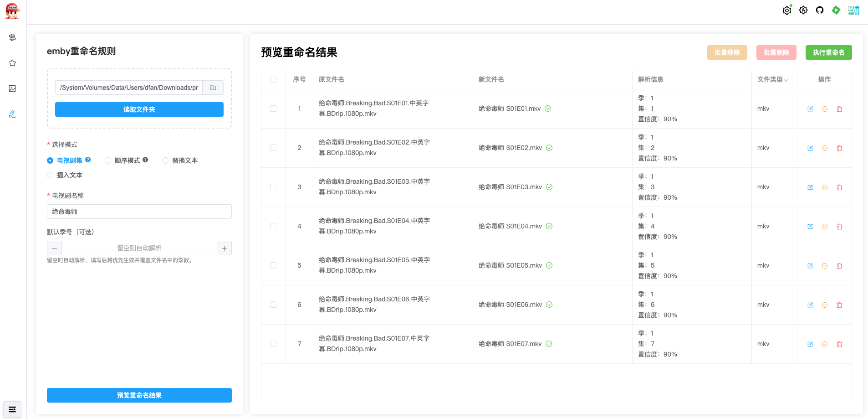Click the green play-shaped icon in header

836,10
